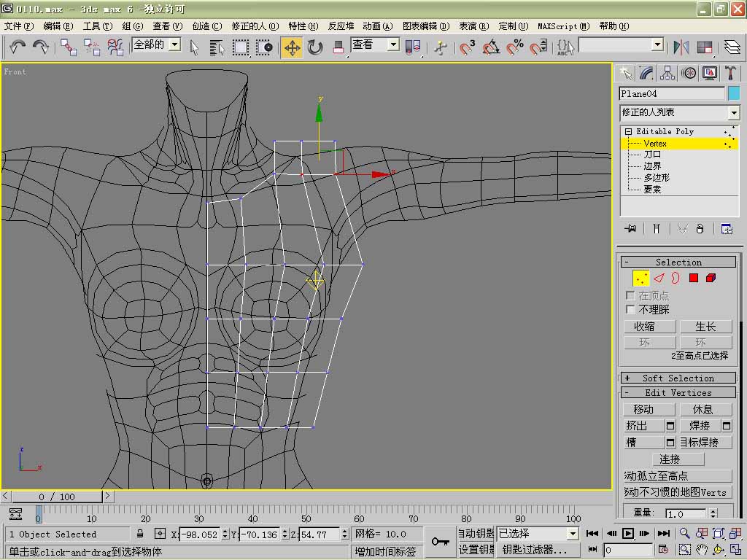Click the Plane04 object color swatch
Viewport: 747px width, 560px height.
coord(734,94)
